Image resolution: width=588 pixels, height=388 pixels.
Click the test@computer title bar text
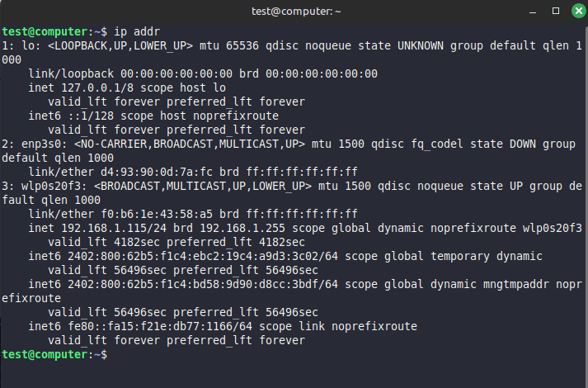pyautogui.click(x=293, y=11)
